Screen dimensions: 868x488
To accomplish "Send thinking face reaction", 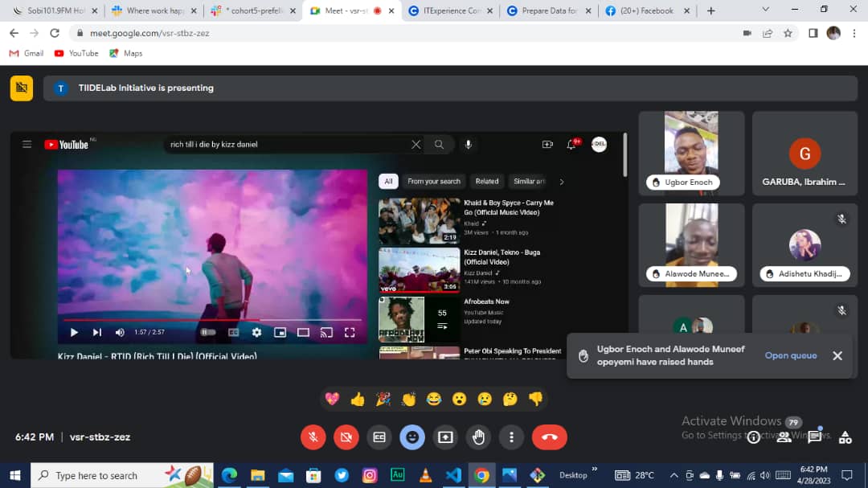I will [x=510, y=399].
